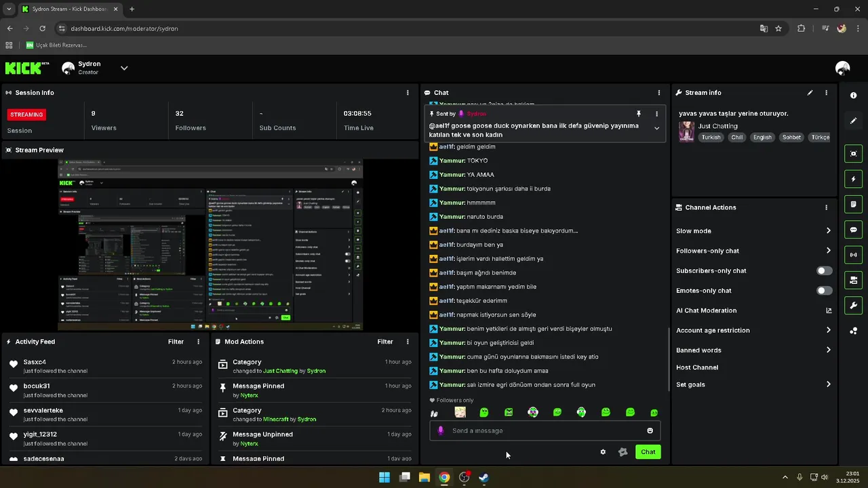Toggle the wrench widget icon in sidebar
868x488 pixels.
853,305
